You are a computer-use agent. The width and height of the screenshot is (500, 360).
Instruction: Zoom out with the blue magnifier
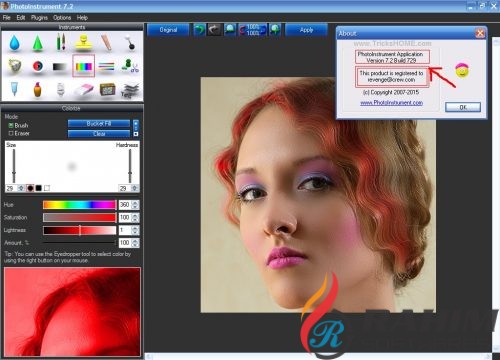pos(230,30)
